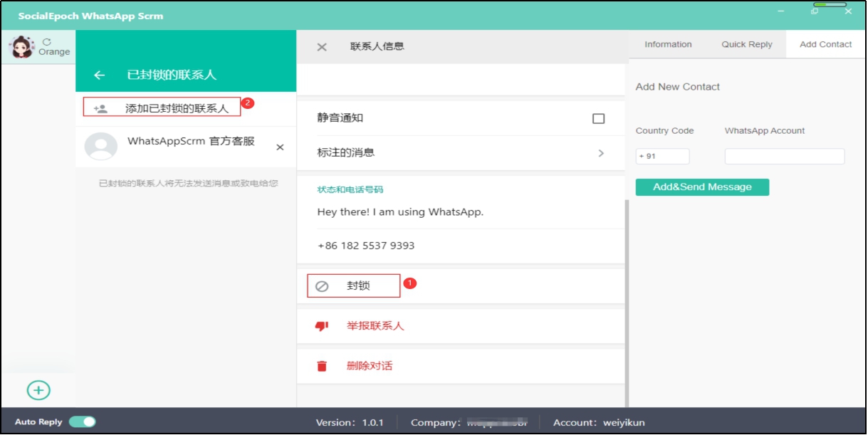The height and width of the screenshot is (435, 868).
Task: Click phone number +86 182 5537 9393
Action: pyautogui.click(x=366, y=246)
